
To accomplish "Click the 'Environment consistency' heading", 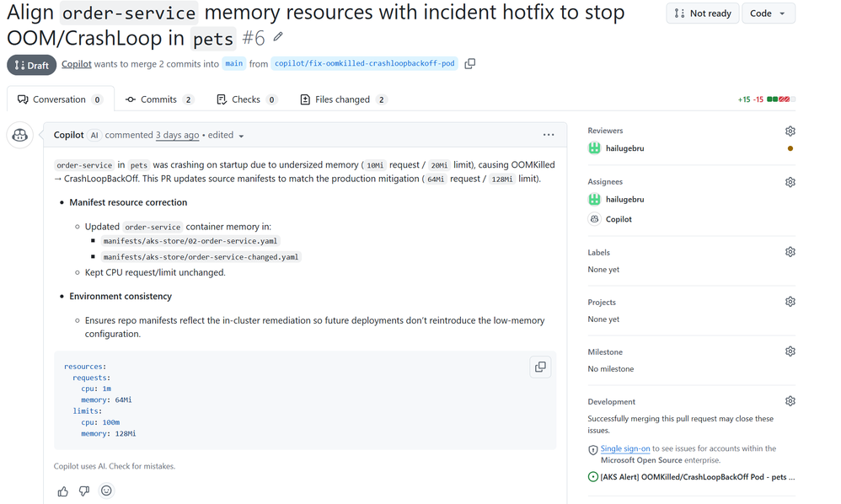I will point(121,297).
